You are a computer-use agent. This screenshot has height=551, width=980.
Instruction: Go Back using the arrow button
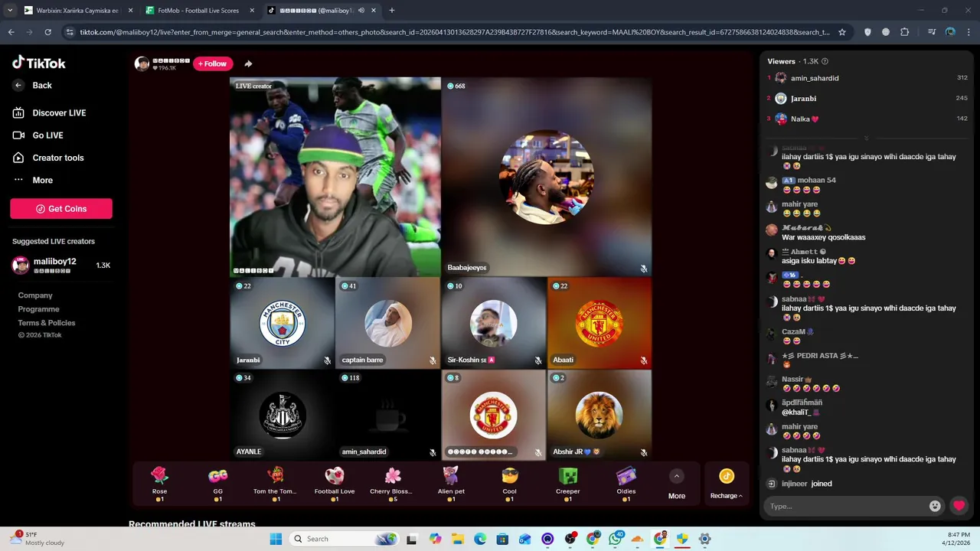[18, 86]
